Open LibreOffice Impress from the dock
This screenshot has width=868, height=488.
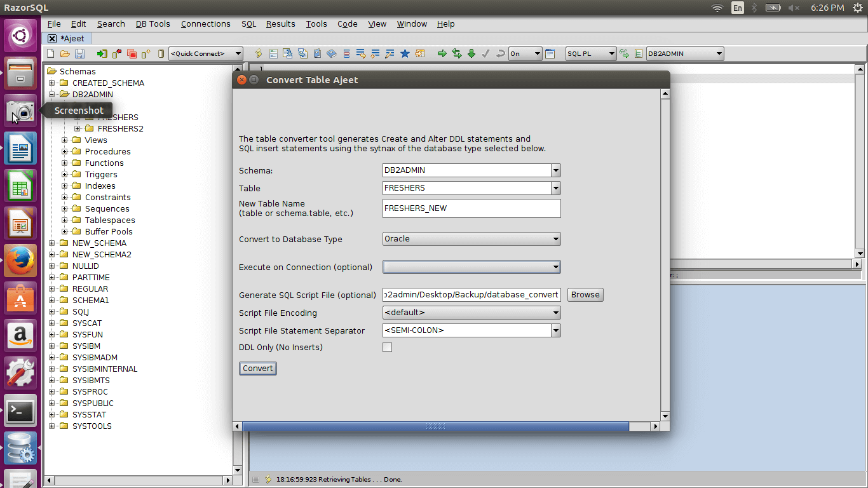click(x=21, y=223)
